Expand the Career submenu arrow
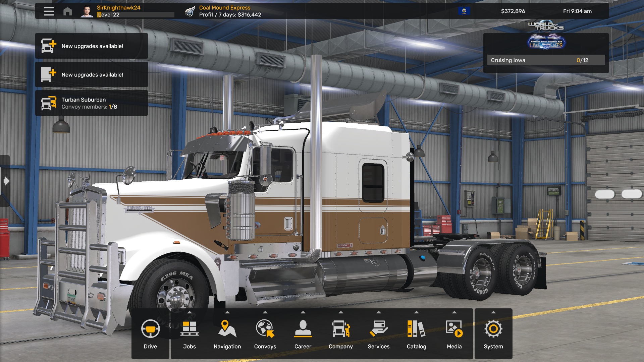644x362 pixels. (303, 312)
